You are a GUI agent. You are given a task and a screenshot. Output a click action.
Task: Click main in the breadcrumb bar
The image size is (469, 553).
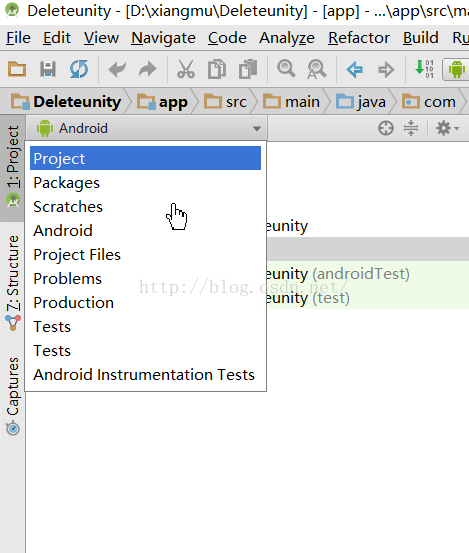tap(292, 102)
